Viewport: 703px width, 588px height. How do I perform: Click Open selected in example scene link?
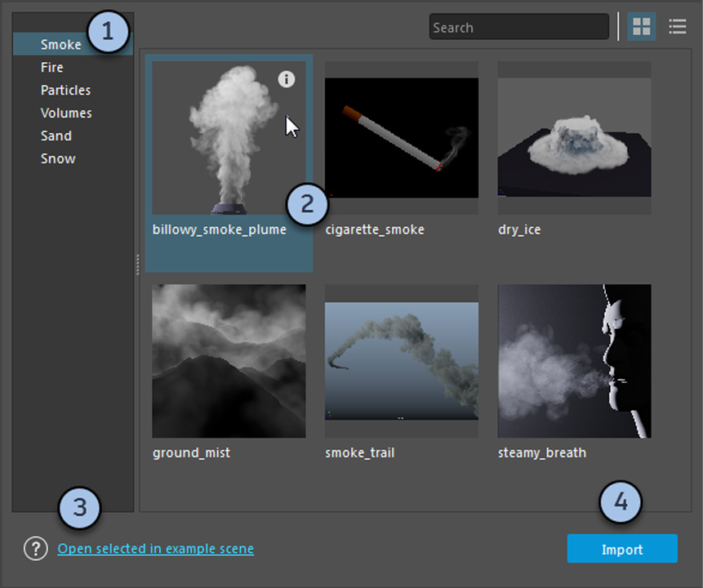(x=155, y=549)
